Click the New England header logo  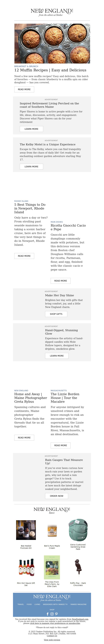52,12
